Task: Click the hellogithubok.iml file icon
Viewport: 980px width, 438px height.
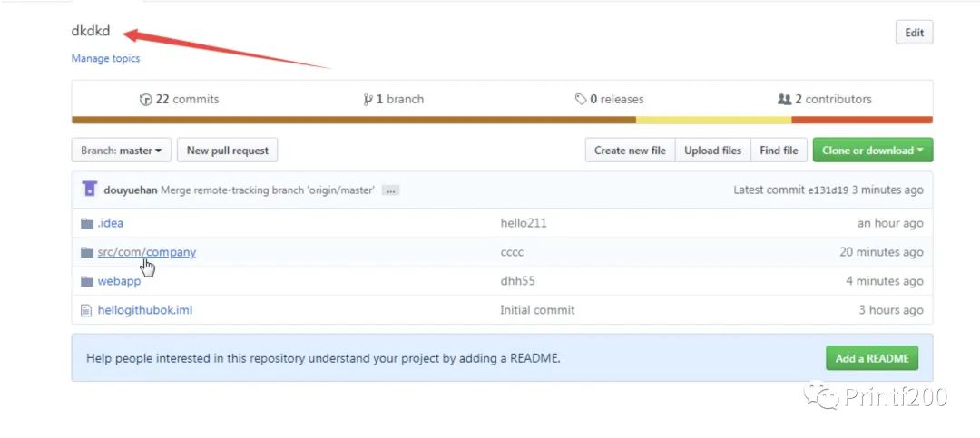Action: click(x=86, y=310)
